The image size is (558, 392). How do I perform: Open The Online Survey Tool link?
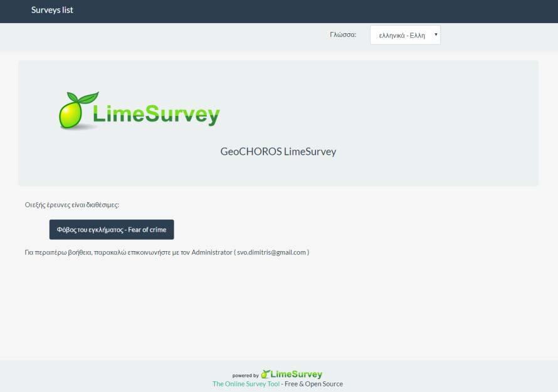pyautogui.click(x=246, y=384)
